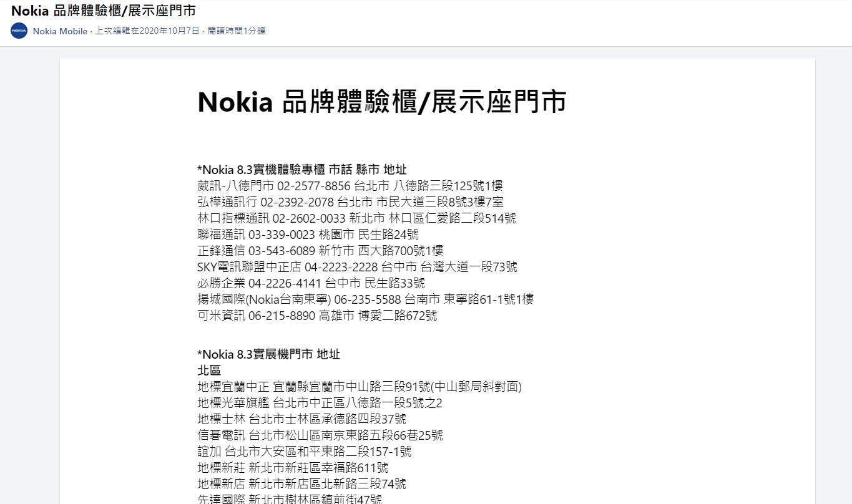Screen dimensions: 852x504
Task: Click the SKY電訊聯盟中正店 entry
Action: pos(357,267)
